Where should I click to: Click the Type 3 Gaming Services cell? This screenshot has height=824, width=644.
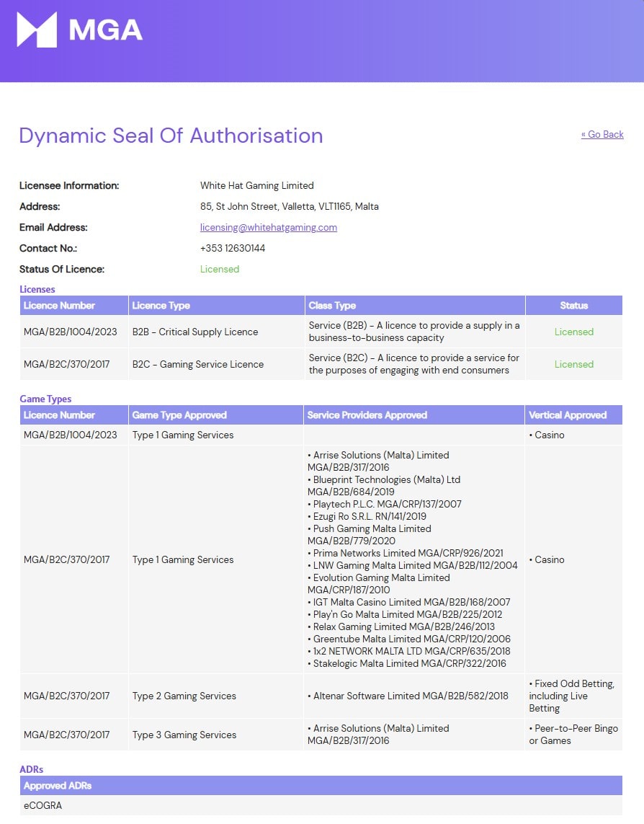pyautogui.click(x=184, y=735)
